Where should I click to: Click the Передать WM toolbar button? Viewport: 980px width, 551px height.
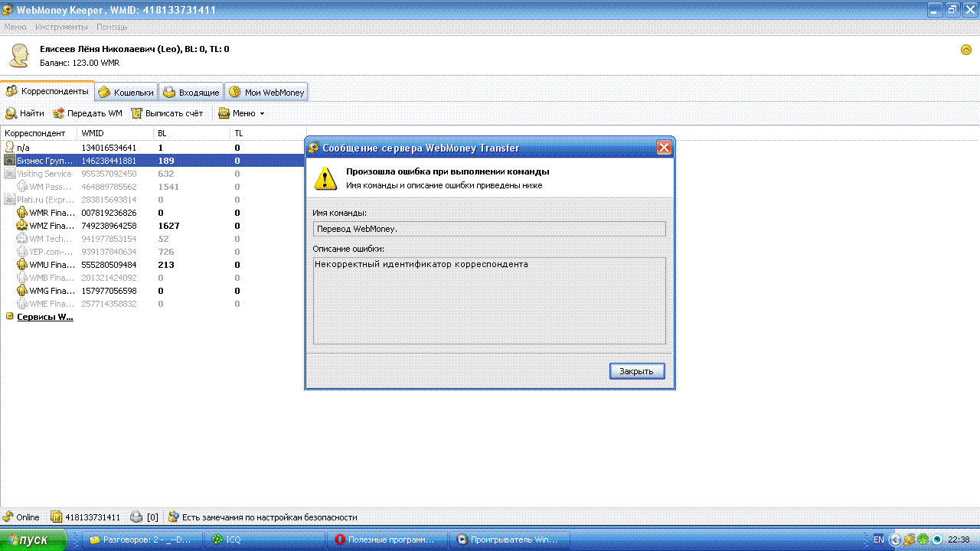tap(87, 113)
